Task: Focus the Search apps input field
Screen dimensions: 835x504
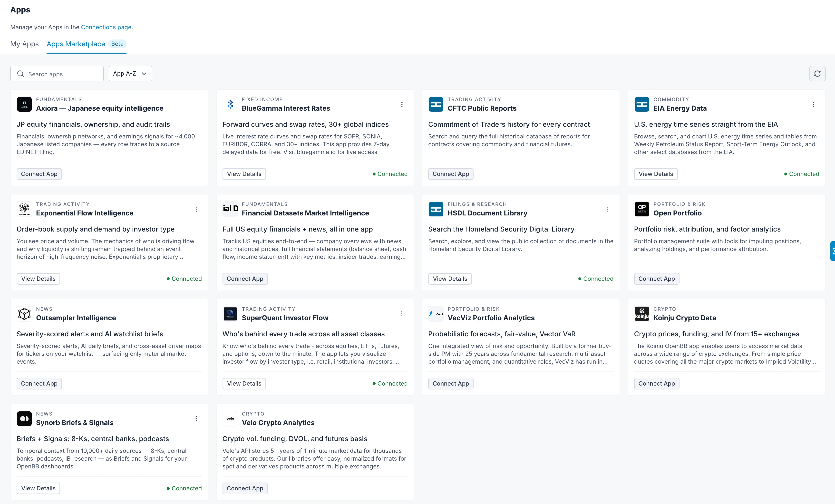Action: [x=57, y=74]
